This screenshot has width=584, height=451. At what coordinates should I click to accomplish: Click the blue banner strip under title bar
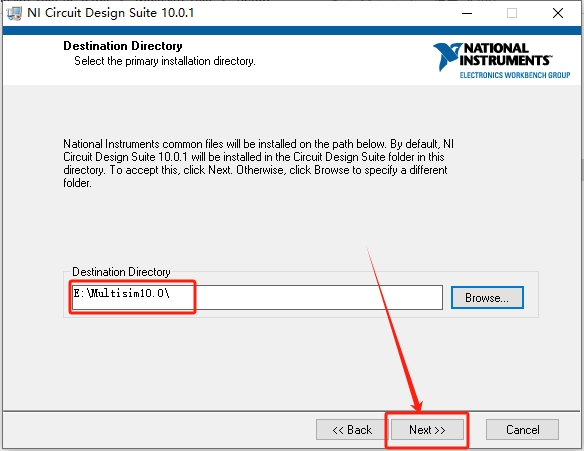coord(292,30)
